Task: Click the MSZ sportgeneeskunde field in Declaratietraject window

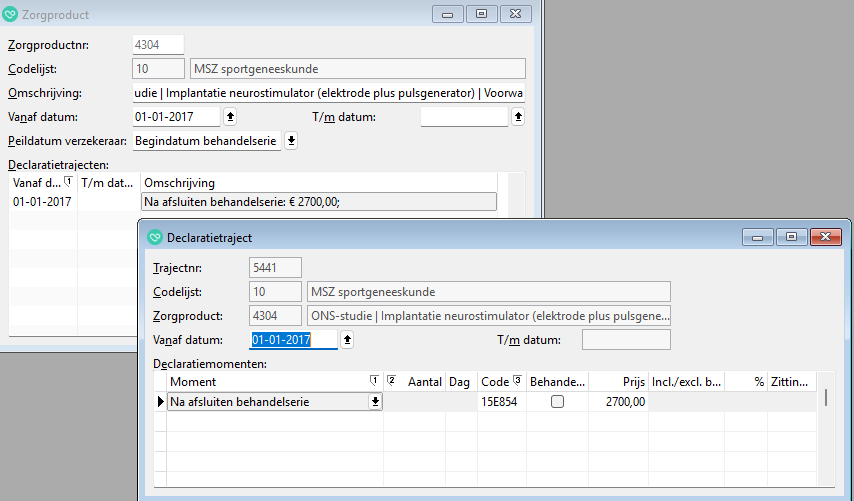Action: 489,292
